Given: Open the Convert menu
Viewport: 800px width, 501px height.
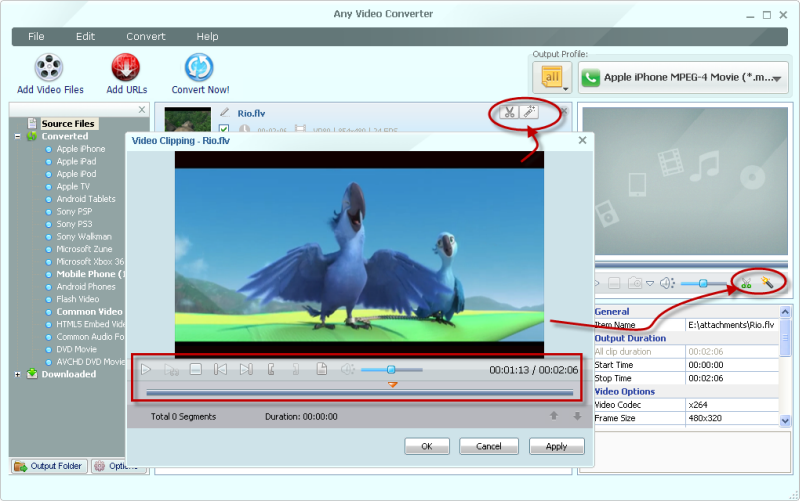Looking at the screenshot, I should click(x=146, y=37).
